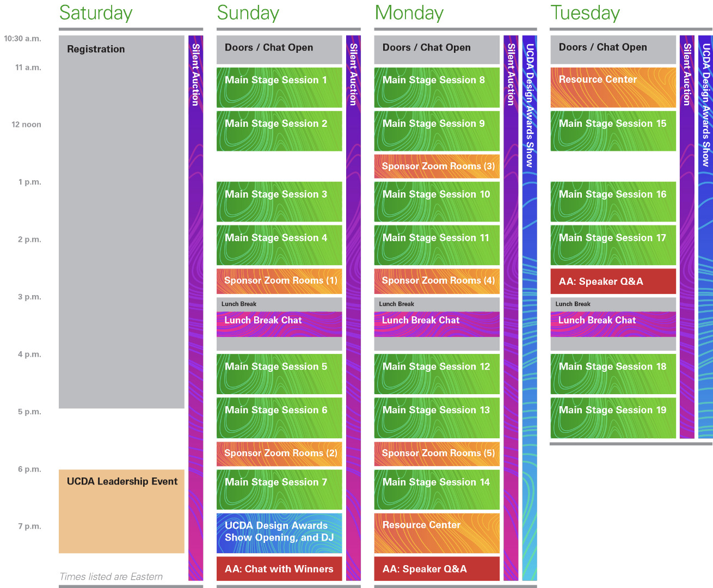
Task: Open the UCDA Leadership Event block
Action: tap(121, 511)
